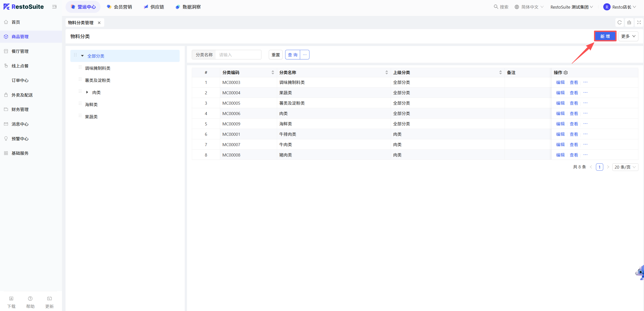
Task: Open the 20 条/页 page size selector
Action: pos(625,167)
